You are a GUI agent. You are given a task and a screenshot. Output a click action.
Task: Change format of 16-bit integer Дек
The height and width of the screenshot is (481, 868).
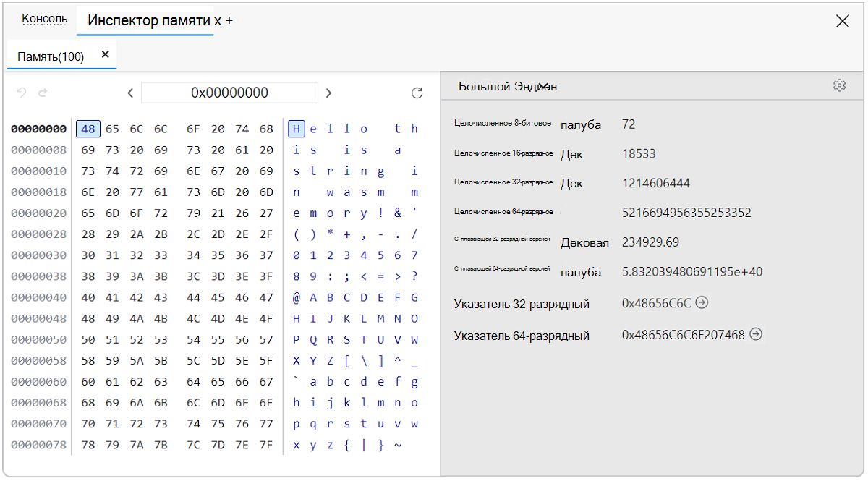tap(571, 154)
